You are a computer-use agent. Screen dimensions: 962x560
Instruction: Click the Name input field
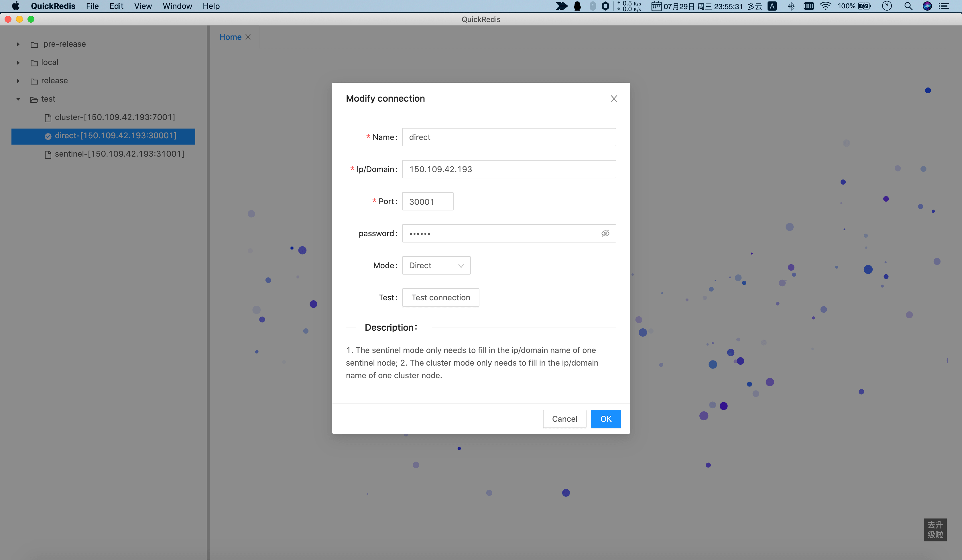(509, 137)
